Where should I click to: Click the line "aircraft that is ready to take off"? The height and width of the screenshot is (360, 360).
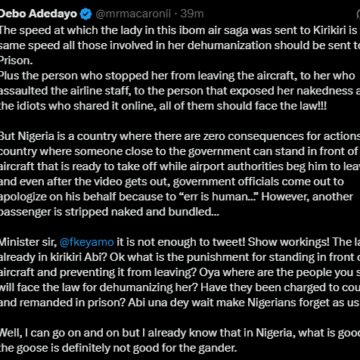click(180, 166)
